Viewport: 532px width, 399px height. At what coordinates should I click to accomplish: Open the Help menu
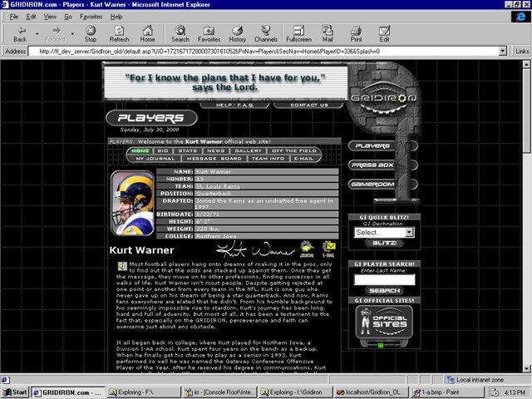coord(116,17)
